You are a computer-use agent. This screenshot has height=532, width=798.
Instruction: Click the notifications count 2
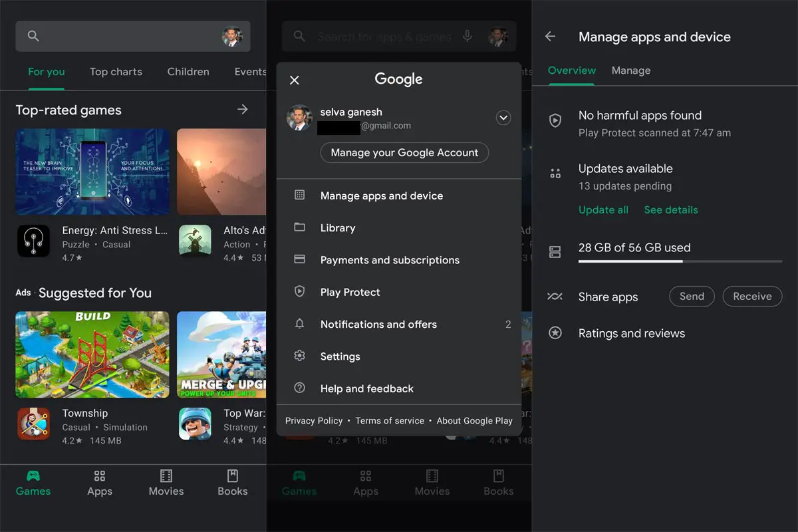click(x=508, y=325)
